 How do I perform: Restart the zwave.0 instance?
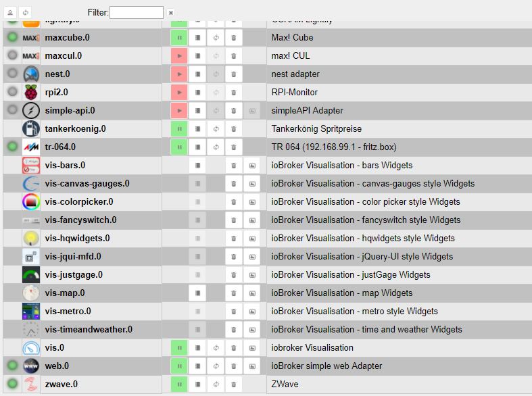point(216,385)
